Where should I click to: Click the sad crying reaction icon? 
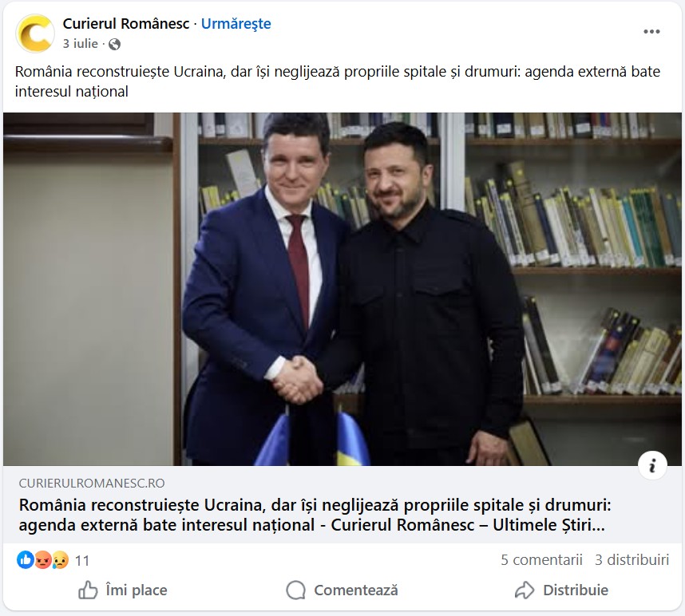61,559
